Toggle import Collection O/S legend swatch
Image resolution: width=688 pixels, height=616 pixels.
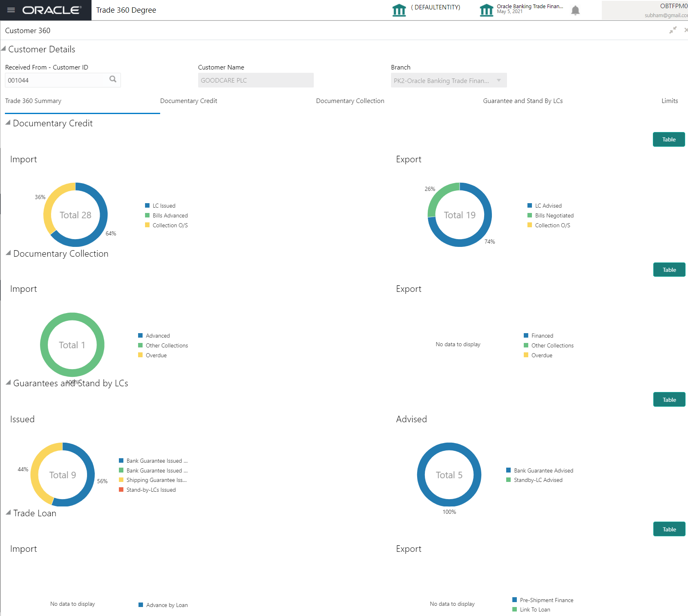click(x=147, y=225)
